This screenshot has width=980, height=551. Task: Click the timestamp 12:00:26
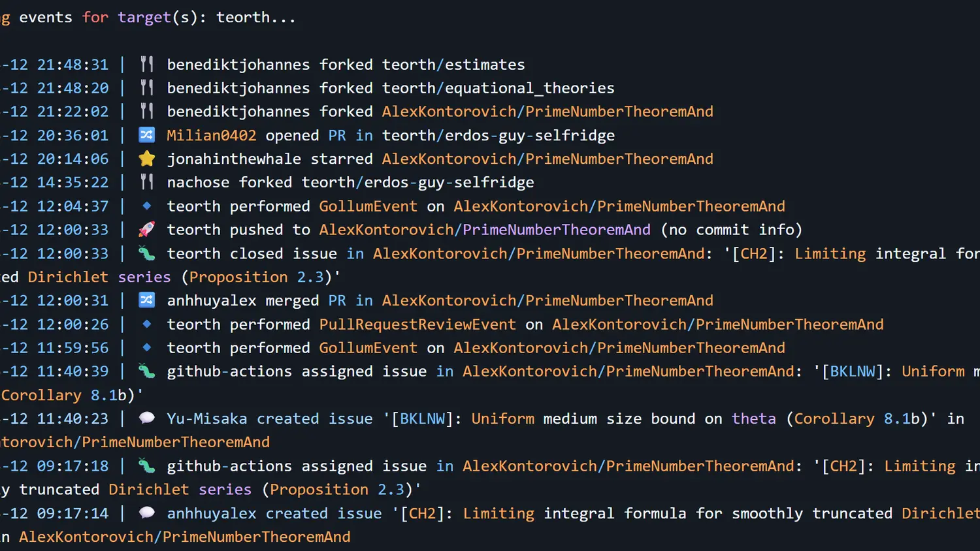(73, 324)
